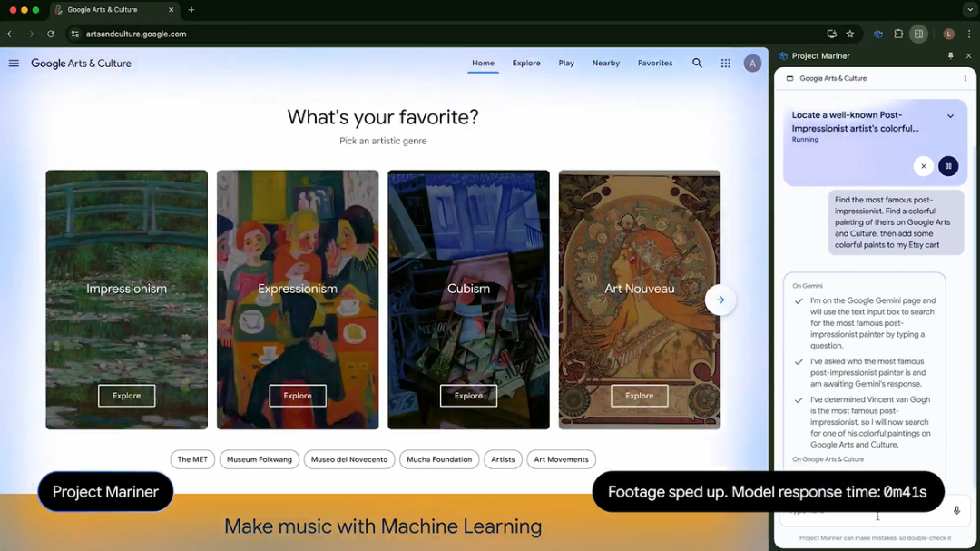Go back with the browser back arrow
This screenshot has width=980, height=551.
point(11,34)
